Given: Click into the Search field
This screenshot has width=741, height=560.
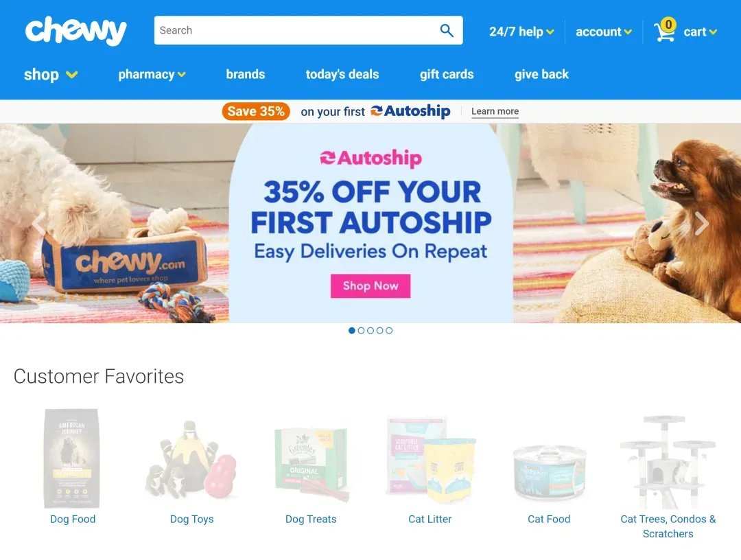Looking at the screenshot, I should click(295, 30).
